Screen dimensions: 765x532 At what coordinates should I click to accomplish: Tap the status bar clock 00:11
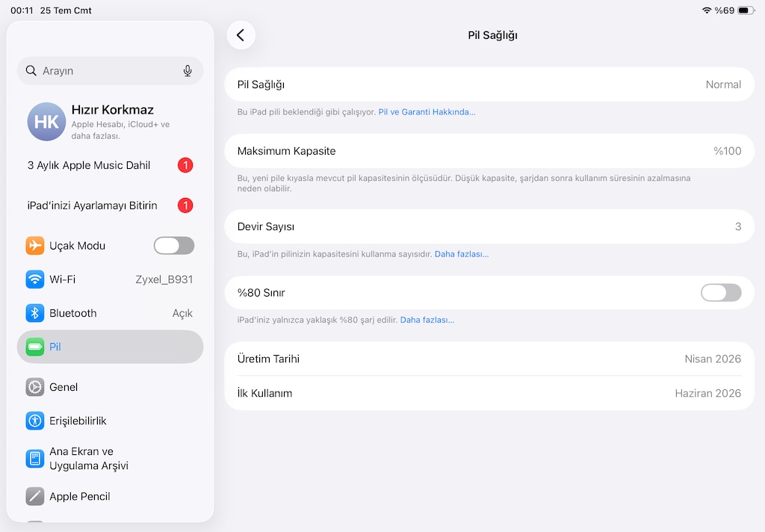click(x=22, y=10)
